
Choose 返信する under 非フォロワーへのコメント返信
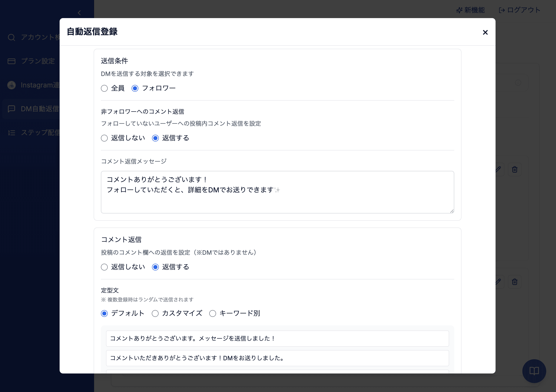(155, 138)
